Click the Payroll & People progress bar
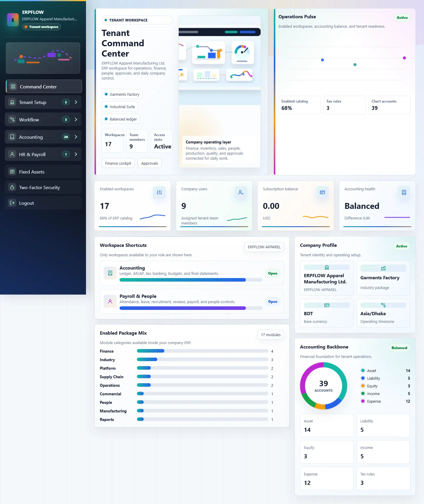This screenshot has height=504, width=424. [x=191, y=308]
